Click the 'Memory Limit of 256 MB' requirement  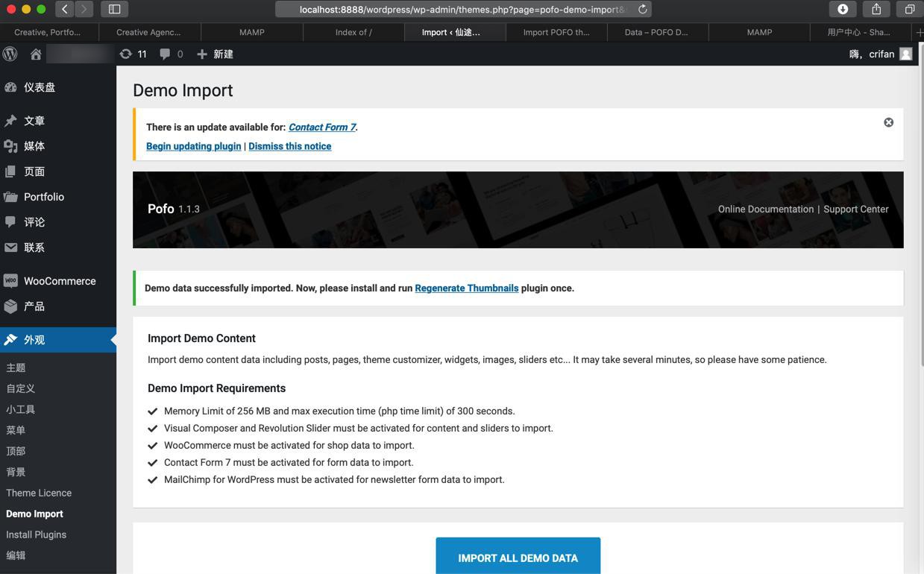pyautogui.click(x=339, y=411)
